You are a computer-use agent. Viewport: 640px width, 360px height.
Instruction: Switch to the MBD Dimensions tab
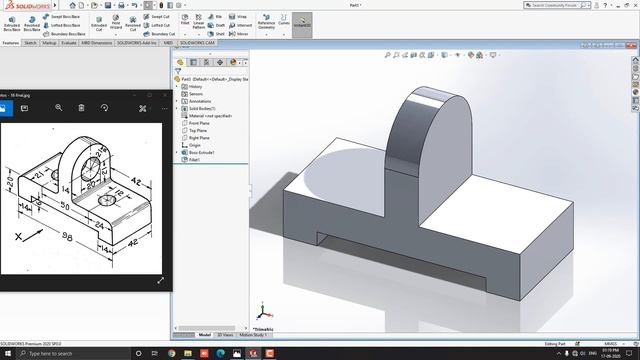click(96, 43)
